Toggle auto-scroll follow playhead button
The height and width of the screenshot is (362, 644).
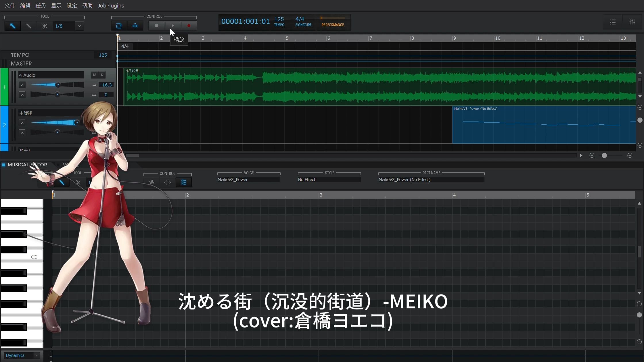[x=135, y=26]
